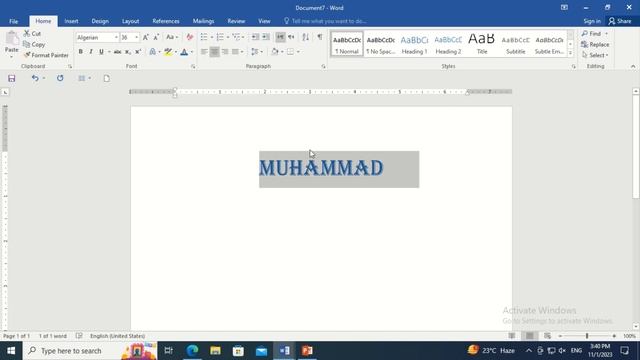Switch to Read Mode view
The width and height of the screenshot is (640, 360).
pos(512,336)
